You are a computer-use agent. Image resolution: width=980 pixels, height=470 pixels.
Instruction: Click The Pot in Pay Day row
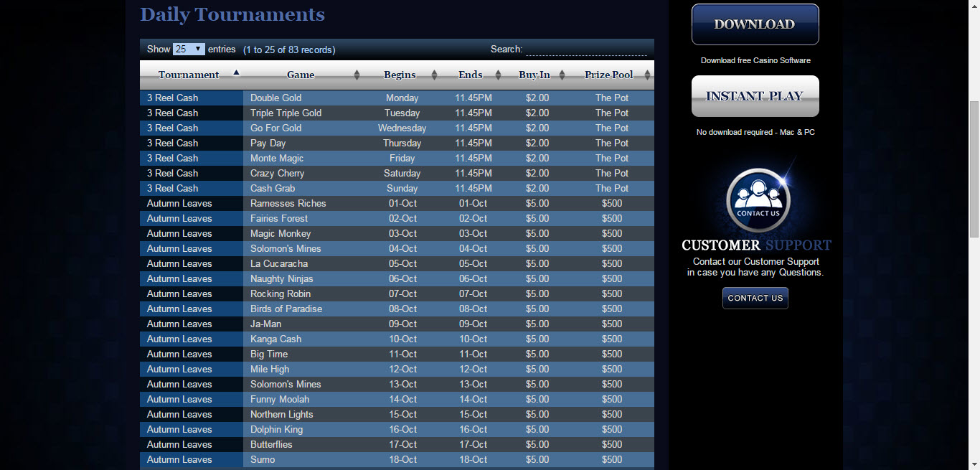[x=611, y=143]
